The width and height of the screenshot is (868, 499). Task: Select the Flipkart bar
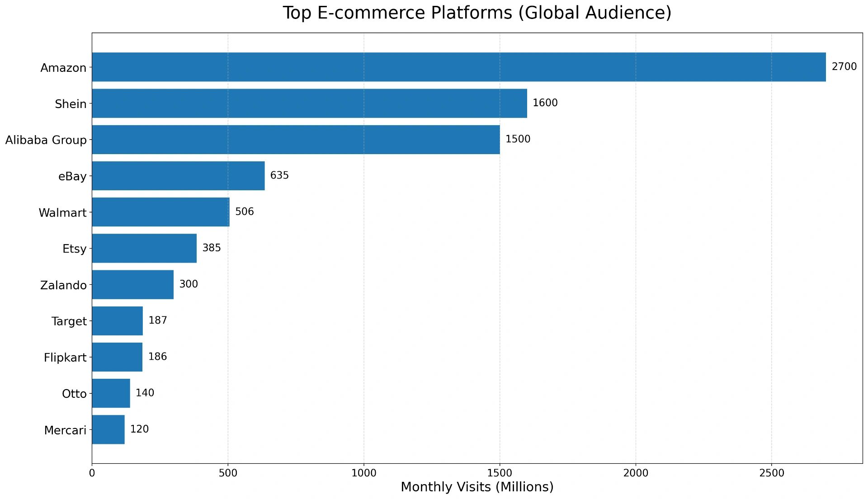(x=118, y=357)
